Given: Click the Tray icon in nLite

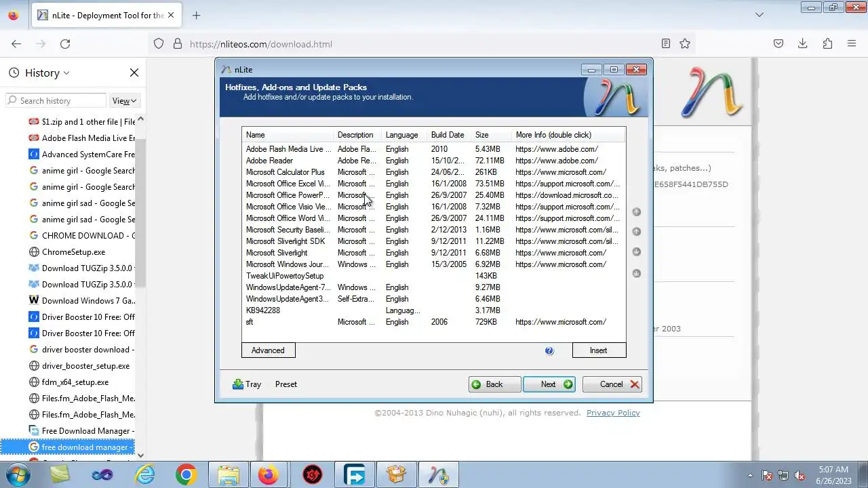Looking at the screenshot, I should tap(247, 384).
